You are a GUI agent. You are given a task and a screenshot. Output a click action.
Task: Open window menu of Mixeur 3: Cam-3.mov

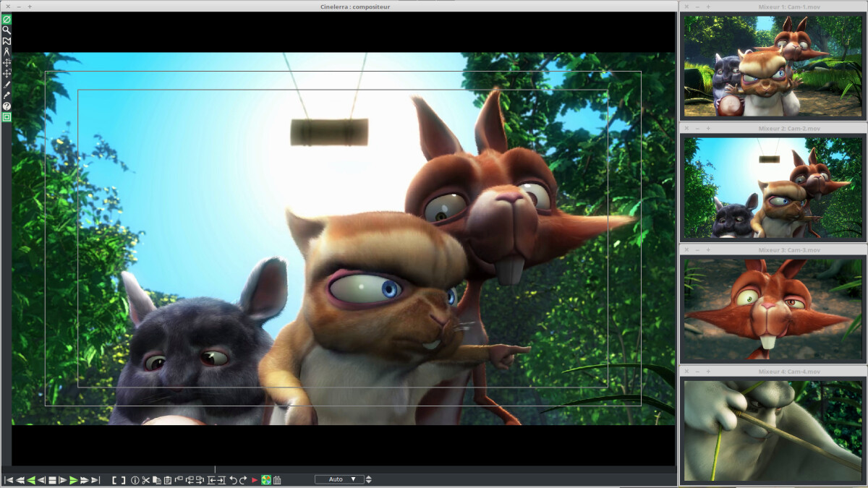(x=687, y=250)
